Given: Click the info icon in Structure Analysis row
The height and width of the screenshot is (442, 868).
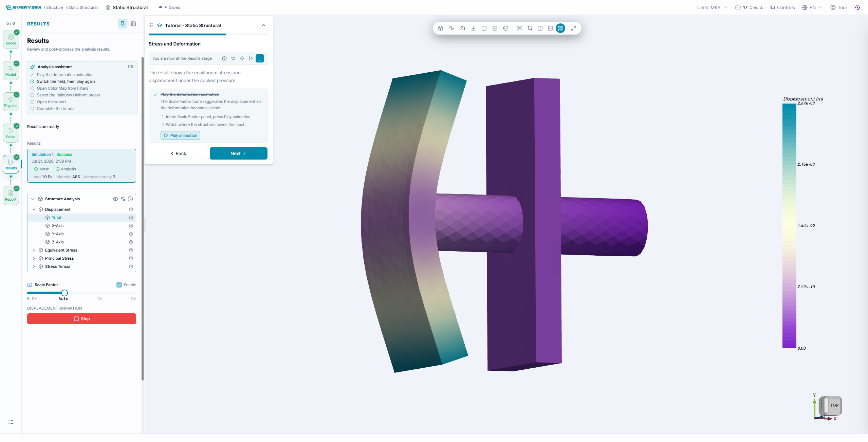Looking at the screenshot, I should 130,199.
